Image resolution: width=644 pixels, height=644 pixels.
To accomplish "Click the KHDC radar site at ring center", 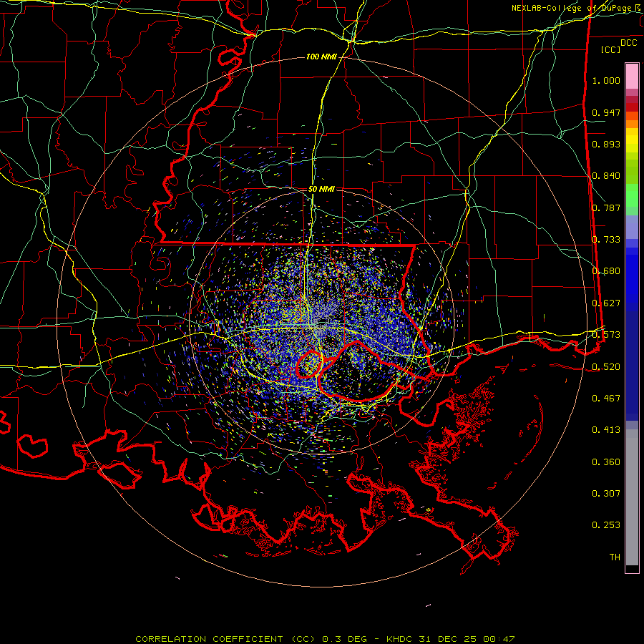I will (x=322, y=321).
